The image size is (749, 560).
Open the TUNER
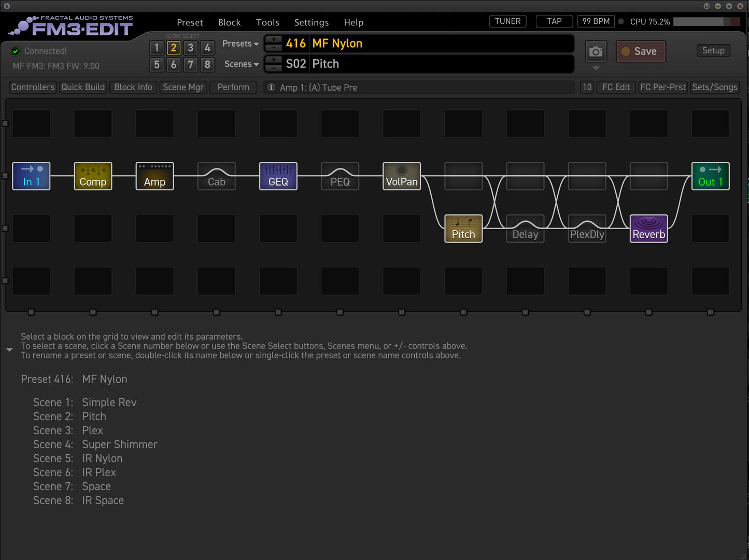(507, 21)
